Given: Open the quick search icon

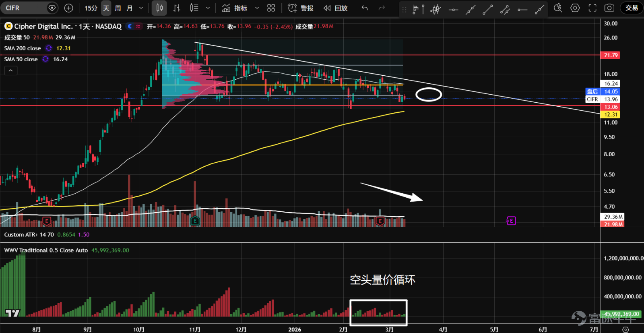Looking at the screenshot, I should 557,8.
